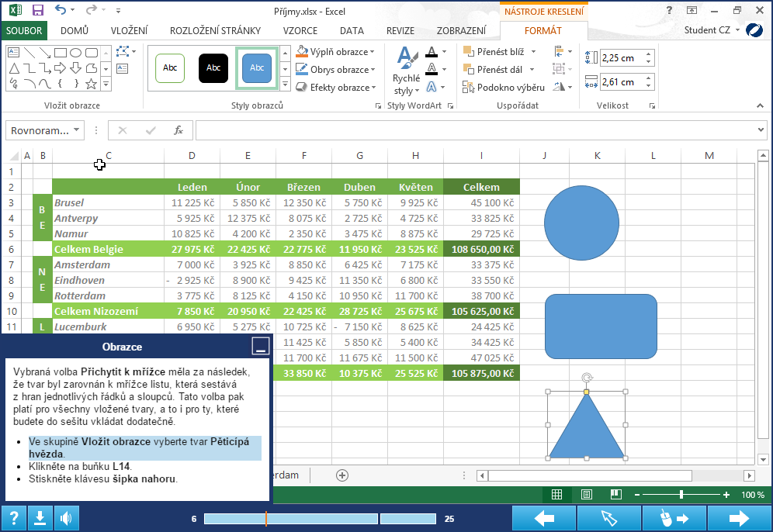The height and width of the screenshot is (532, 773).
Task: Click the Podokno výběru selection pane button
Action: pyautogui.click(x=504, y=88)
